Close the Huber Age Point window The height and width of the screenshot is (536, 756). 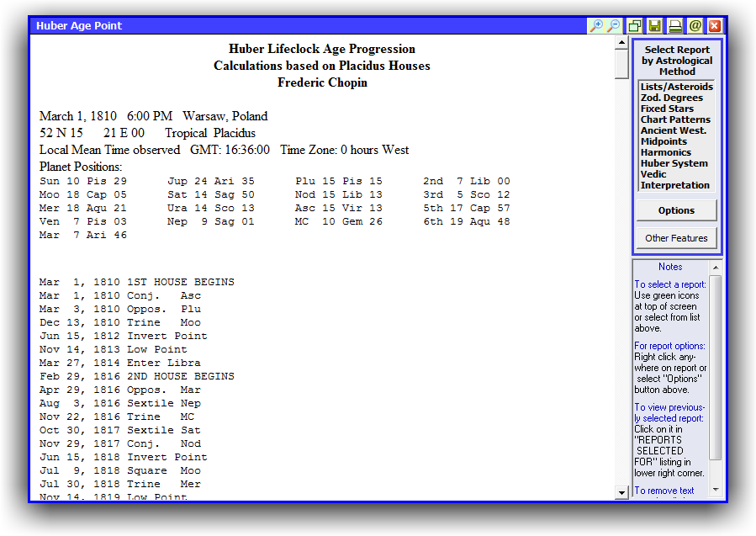(x=715, y=26)
